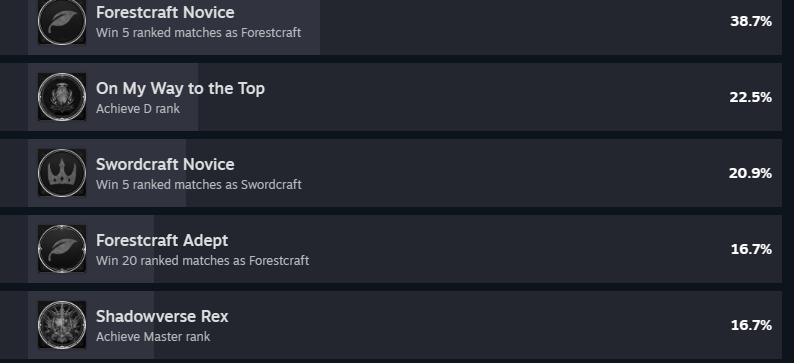The image size is (794, 363).
Task: Click the Forestcraft Adept 16.7% percentage
Action: pyautogui.click(x=751, y=249)
